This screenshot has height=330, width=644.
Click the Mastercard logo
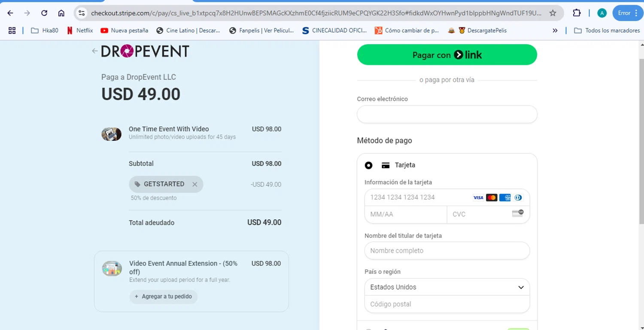[492, 198]
